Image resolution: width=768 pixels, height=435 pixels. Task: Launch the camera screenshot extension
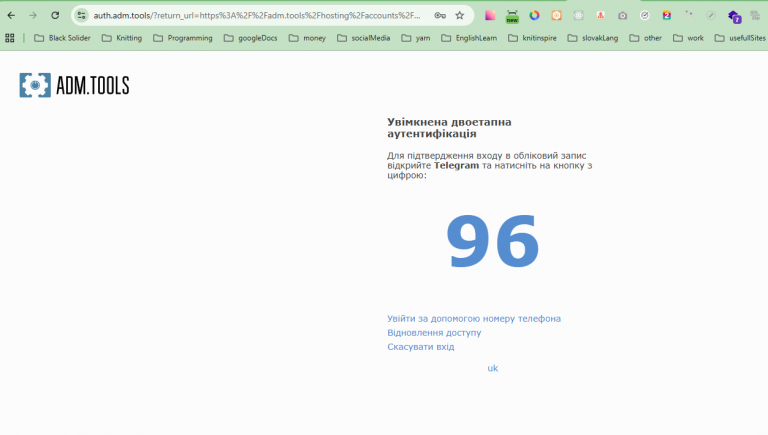[623, 16]
